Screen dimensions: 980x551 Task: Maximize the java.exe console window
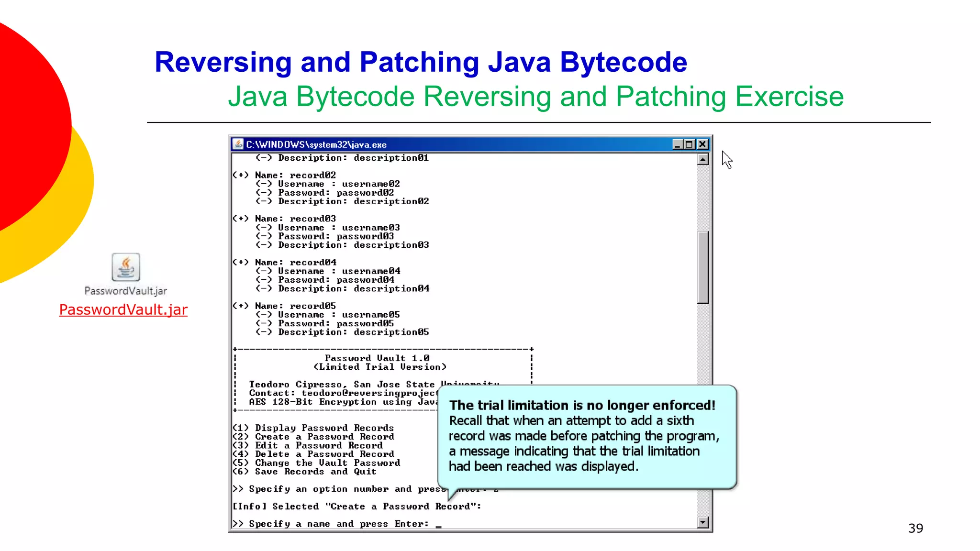pos(689,144)
